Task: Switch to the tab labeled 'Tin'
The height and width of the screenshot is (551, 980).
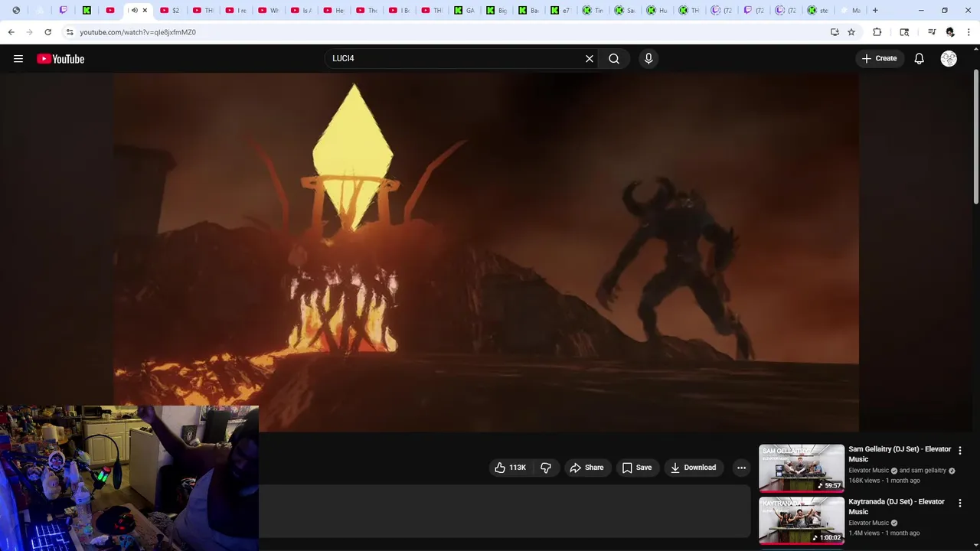Action: [593, 11]
